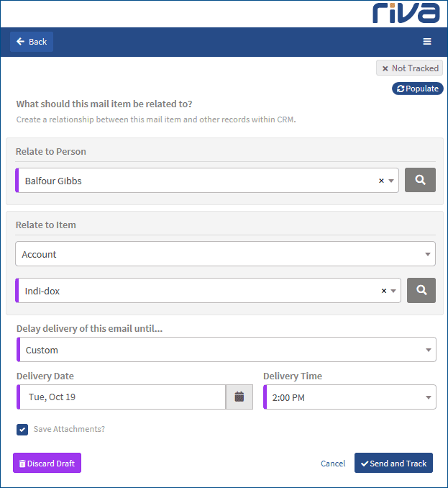Expand the Relate to Person dropdown arrow
The image size is (448, 488).
tap(391, 181)
